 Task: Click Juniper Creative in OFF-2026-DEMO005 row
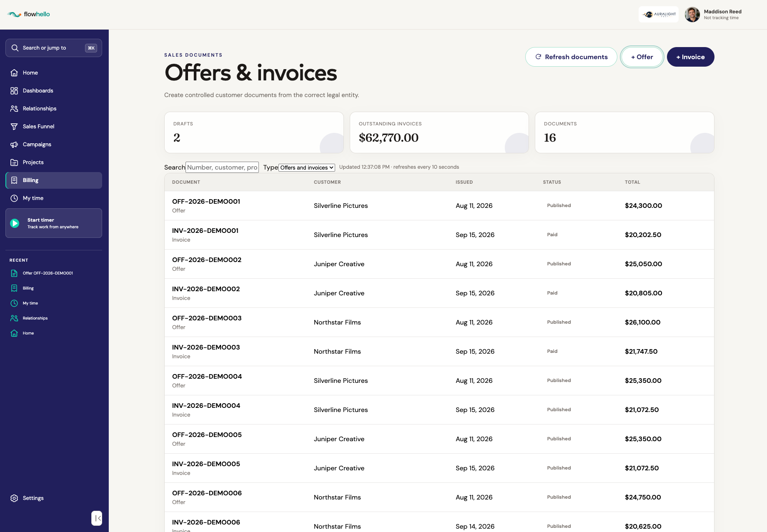pyautogui.click(x=339, y=439)
